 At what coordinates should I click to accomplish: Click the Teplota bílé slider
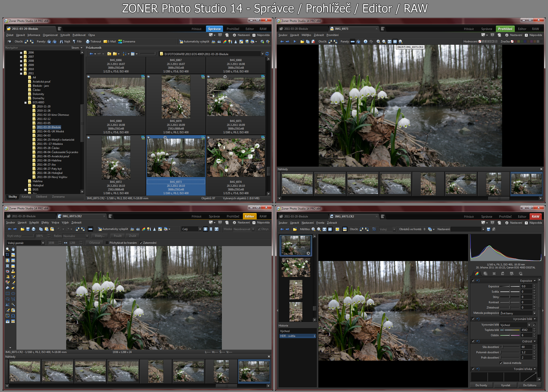coord(510,330)
